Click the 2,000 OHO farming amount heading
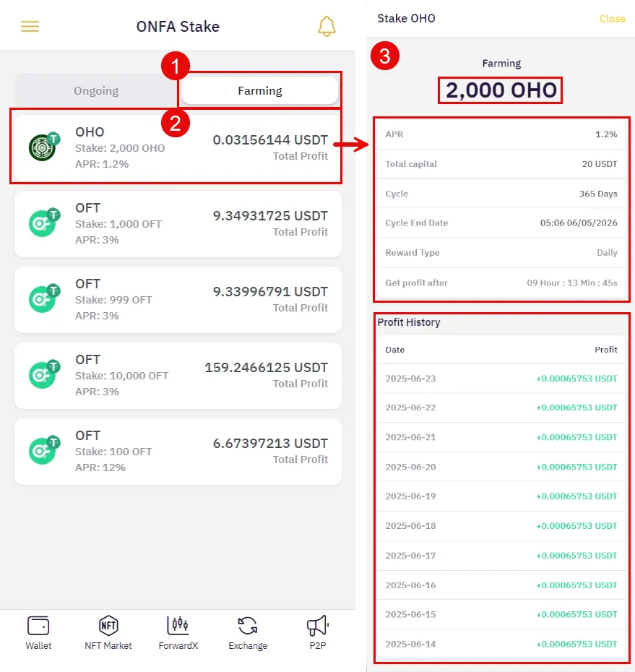 pos(501,90)
